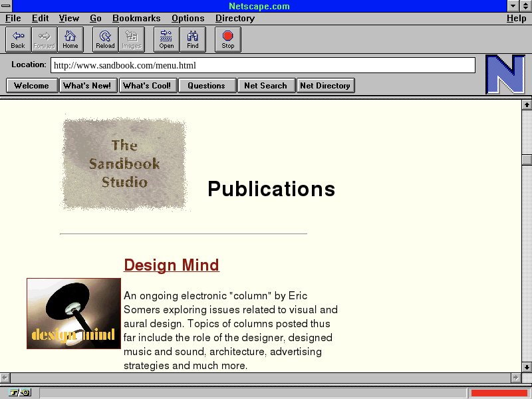This screenshot has width=532, height=399.
Task: Open the Bookmarks menu
Action: point(136,19)
